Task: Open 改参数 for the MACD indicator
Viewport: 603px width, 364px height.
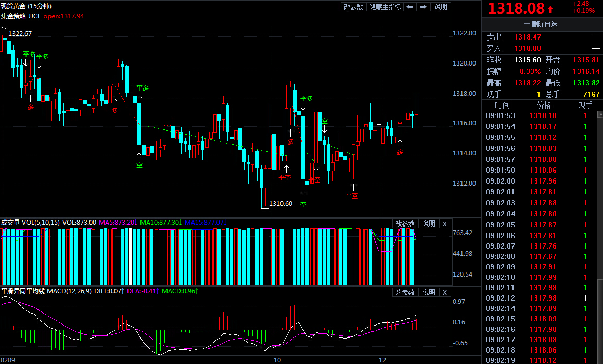Action: [x=405, y=293]
